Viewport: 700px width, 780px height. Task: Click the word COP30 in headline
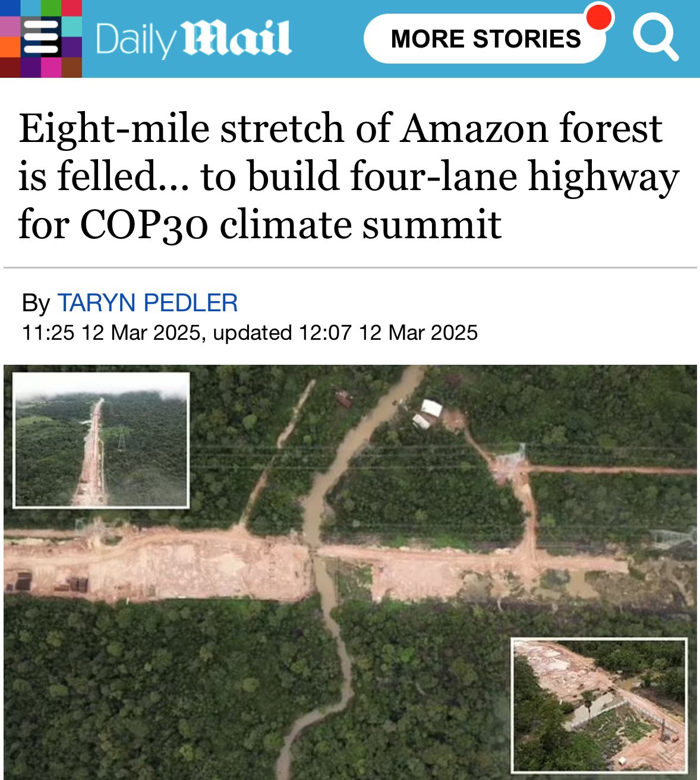coord(144,225)
